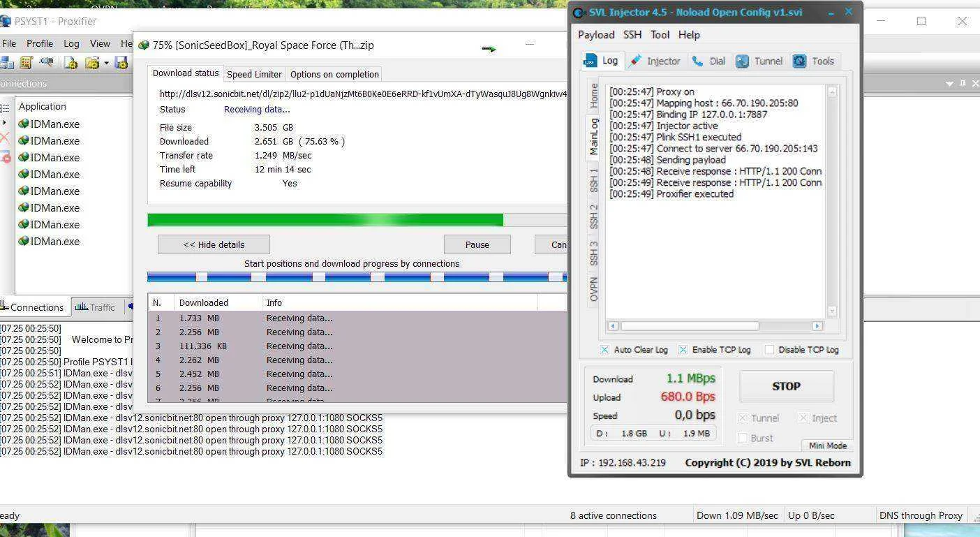Click the Hide details button
The width and height of the screenshot is (980, 537).
point(214,244)
